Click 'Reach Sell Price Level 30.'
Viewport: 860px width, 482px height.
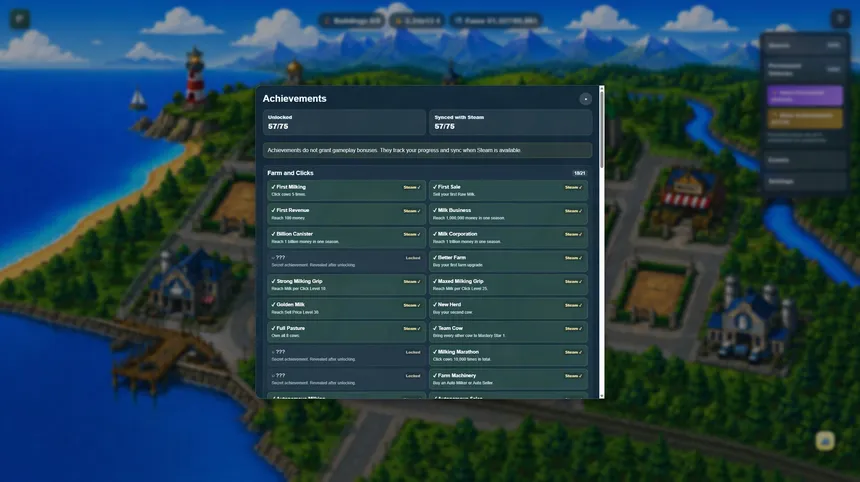point(295,313)
